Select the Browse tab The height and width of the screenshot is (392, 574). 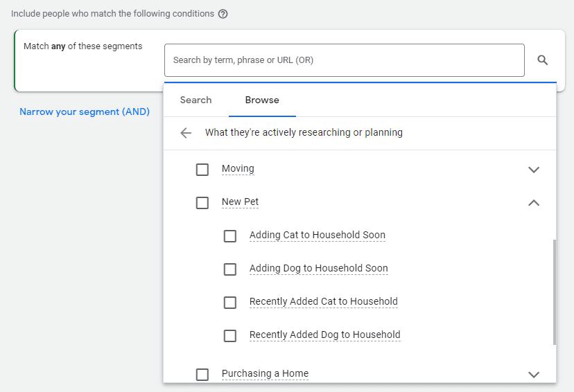[262, 100]
